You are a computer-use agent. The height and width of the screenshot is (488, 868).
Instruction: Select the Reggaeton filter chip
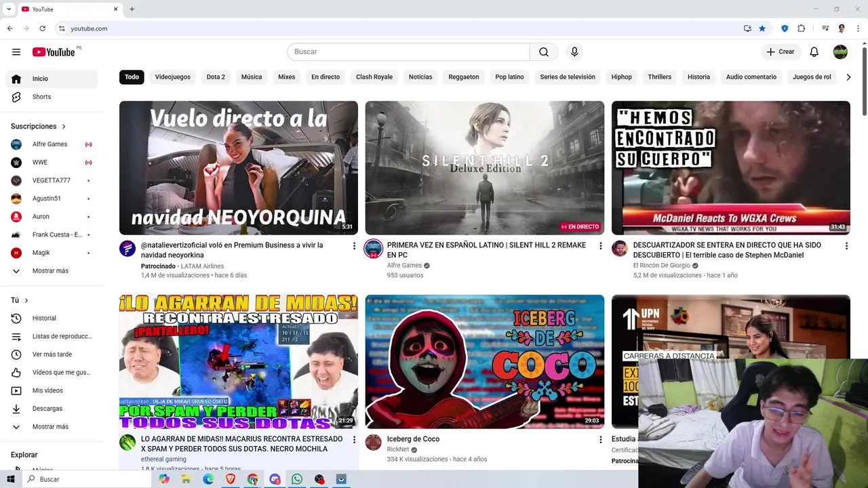[x=464, y=77]
